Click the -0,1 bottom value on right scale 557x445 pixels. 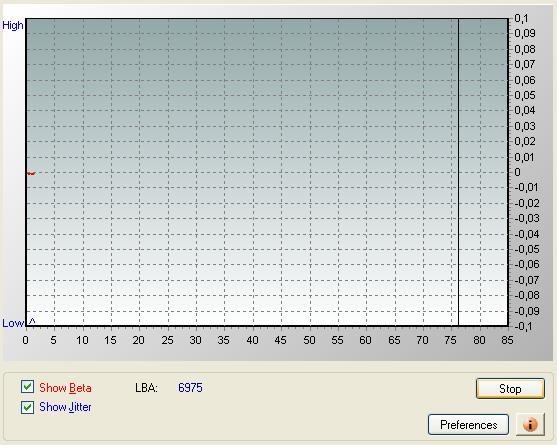tap(524, 326)
